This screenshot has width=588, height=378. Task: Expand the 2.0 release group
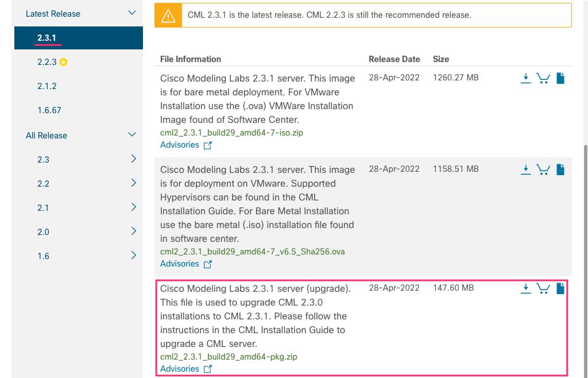133,231
